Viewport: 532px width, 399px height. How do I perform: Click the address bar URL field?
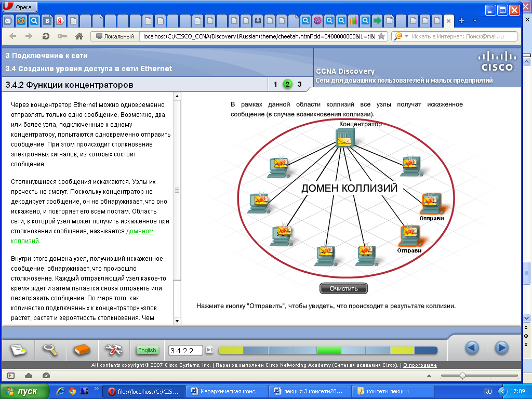pos(259,36)
